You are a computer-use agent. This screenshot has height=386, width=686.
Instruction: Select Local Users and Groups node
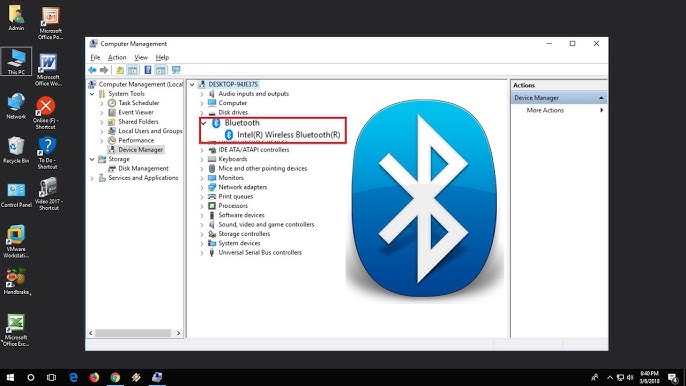[x=150, y=131]
